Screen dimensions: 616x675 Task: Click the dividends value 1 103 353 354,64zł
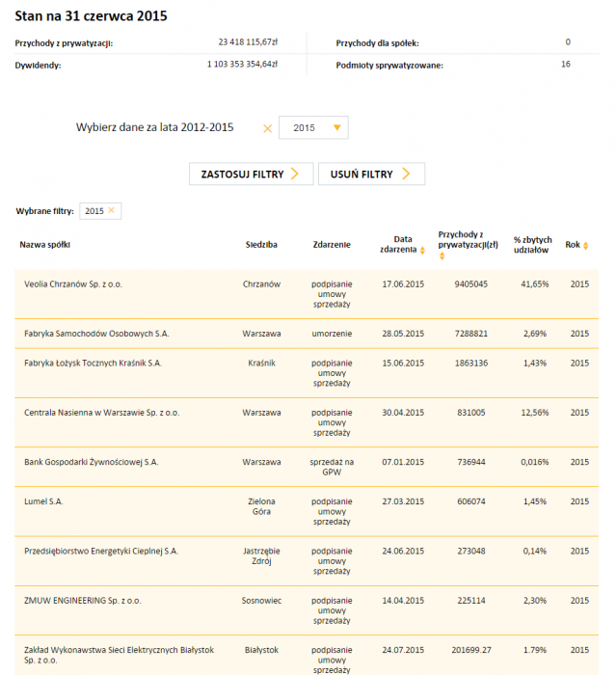tap(242, 65)
